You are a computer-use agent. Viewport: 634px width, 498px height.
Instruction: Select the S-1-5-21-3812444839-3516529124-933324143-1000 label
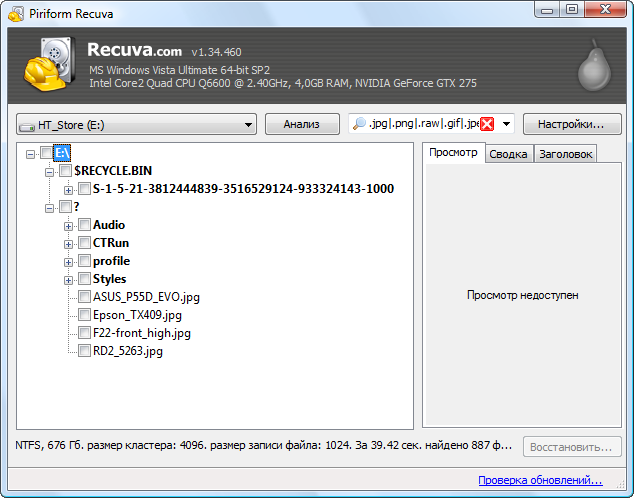(x=243, y=189)
